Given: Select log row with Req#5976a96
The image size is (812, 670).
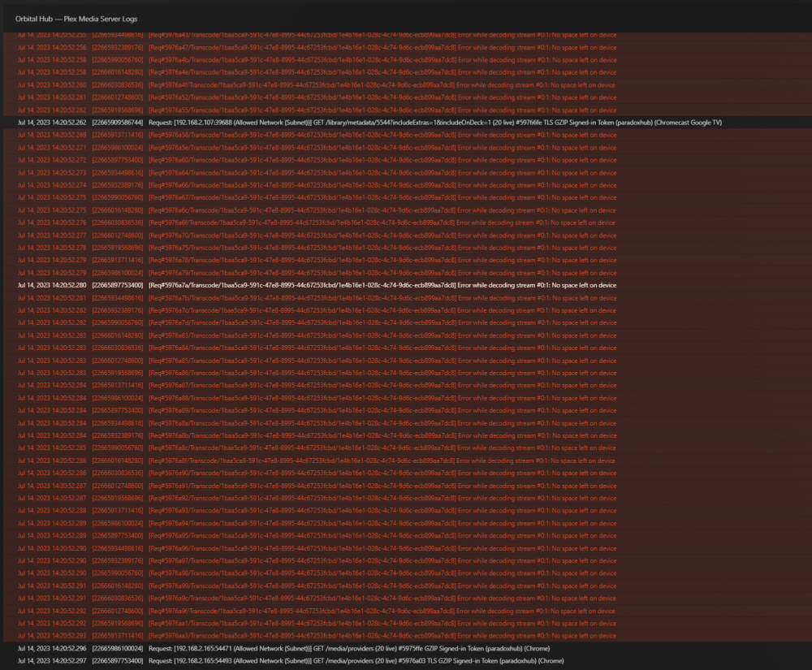Looking at the screenshot, I should (x=406, y=549).
